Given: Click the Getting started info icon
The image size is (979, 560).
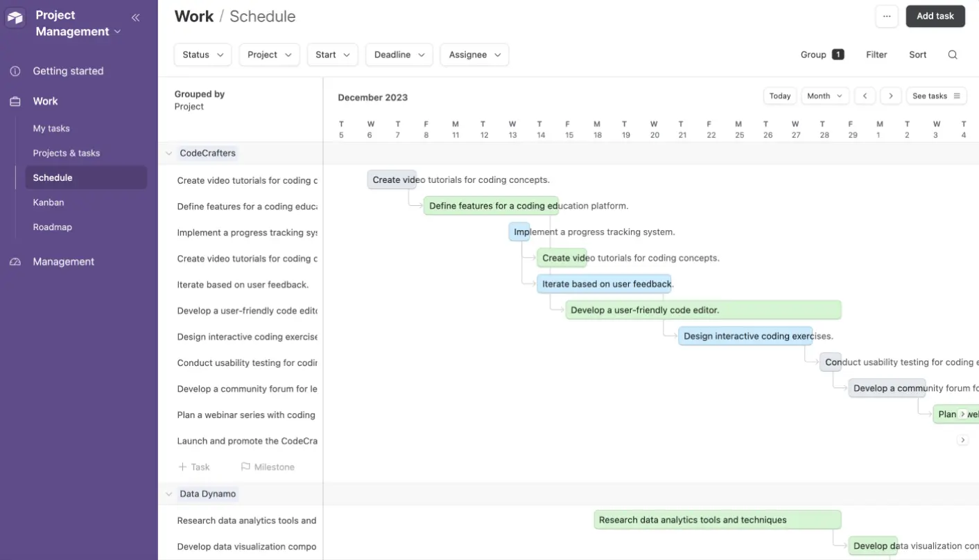Looking at the screenshot, I should point(15,71).
